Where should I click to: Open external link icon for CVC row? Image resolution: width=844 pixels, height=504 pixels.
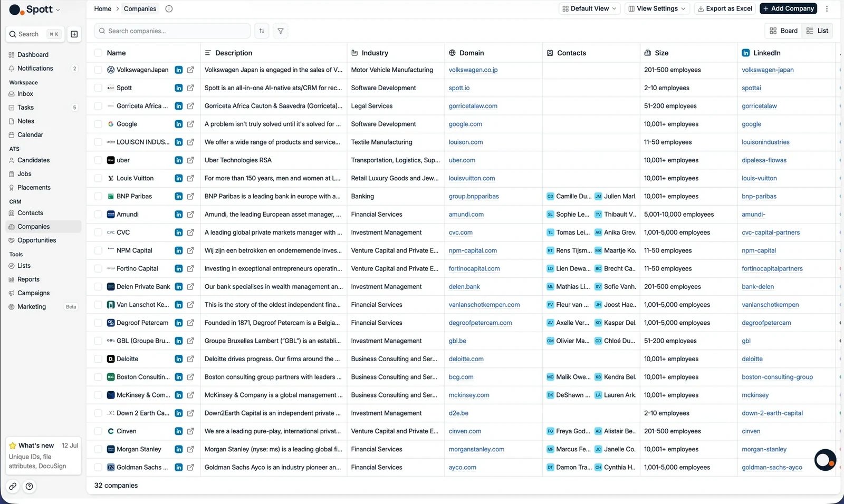click(190, 232)
